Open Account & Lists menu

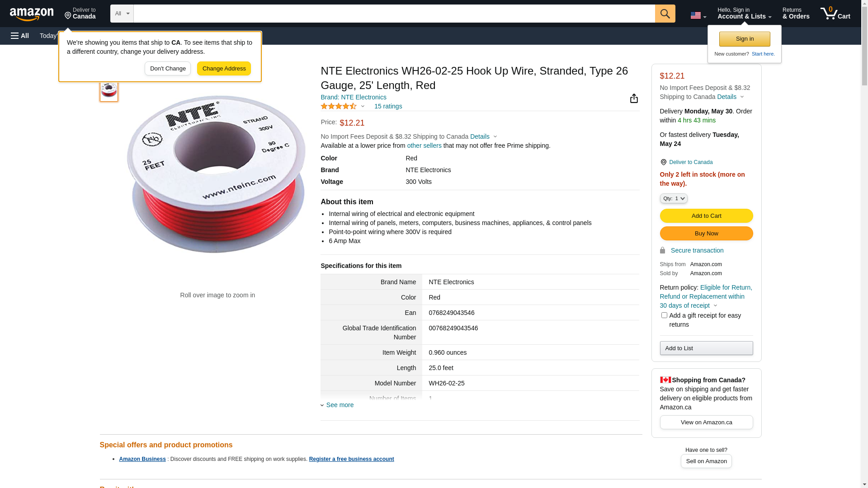[744, 14]
